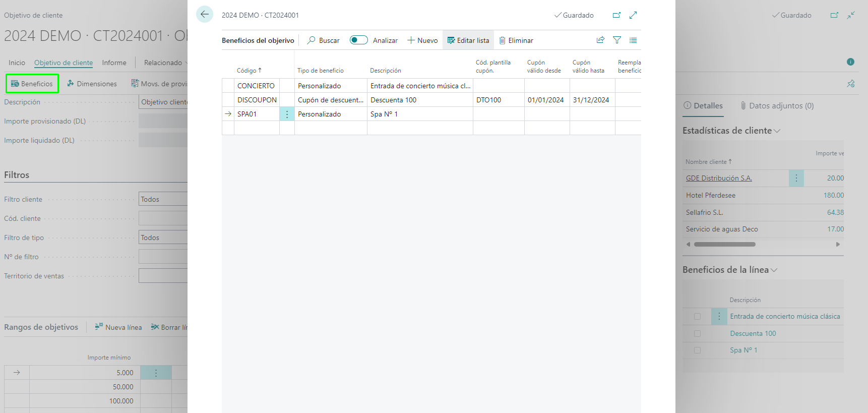
Task: Open this page in a new window
Action: tap(616, 15)
